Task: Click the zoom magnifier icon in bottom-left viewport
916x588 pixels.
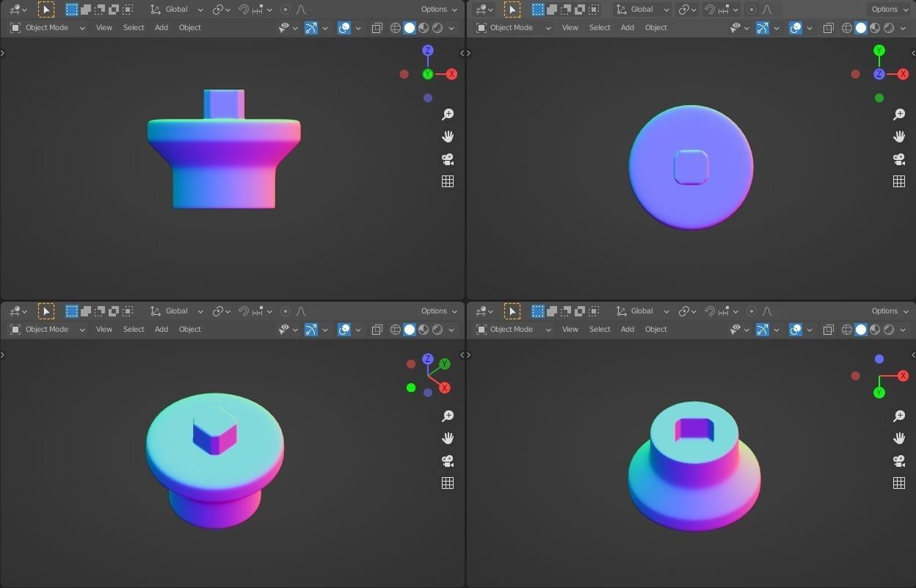Action: click(448, 416)
